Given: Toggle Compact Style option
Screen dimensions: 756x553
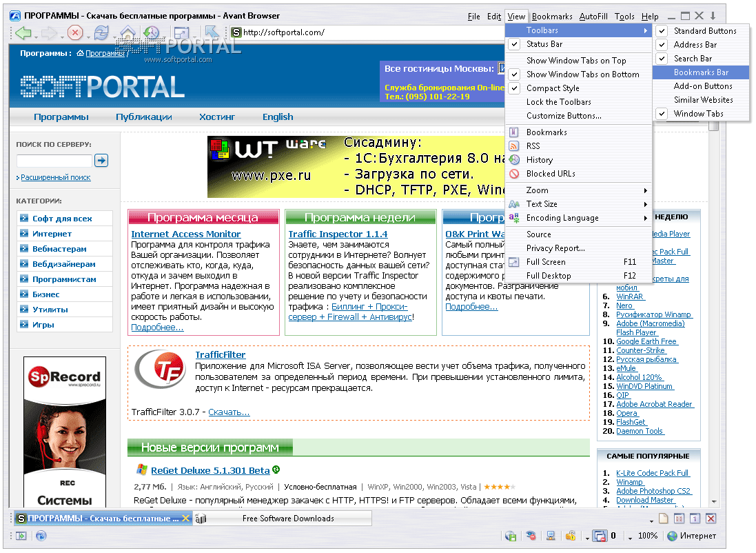Looking at the screenshot, I should (578, 88).
